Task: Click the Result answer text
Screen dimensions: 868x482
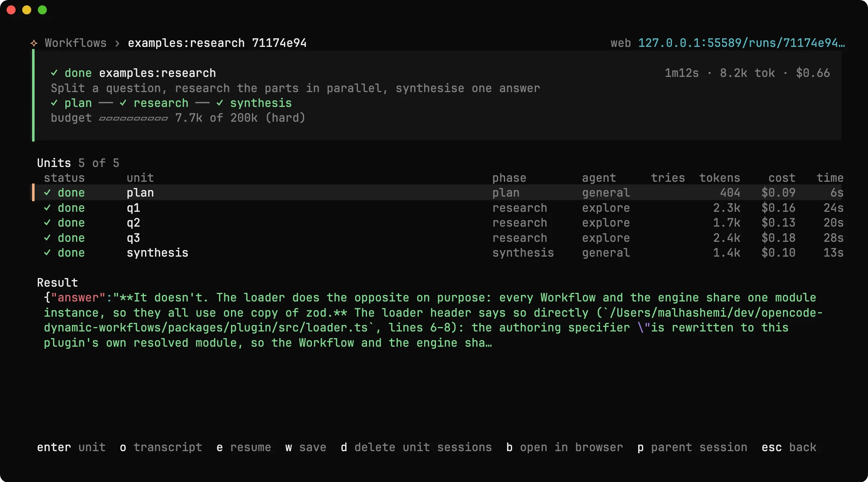Action: [433, 320]
